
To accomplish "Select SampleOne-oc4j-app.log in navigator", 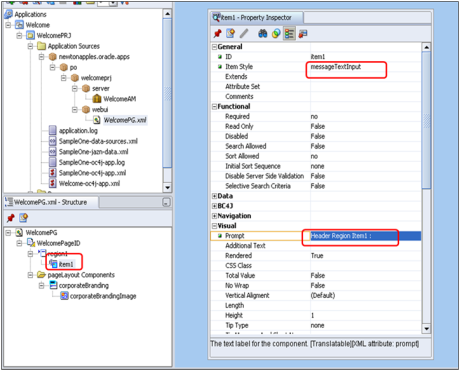I will [x=92, y=163].
